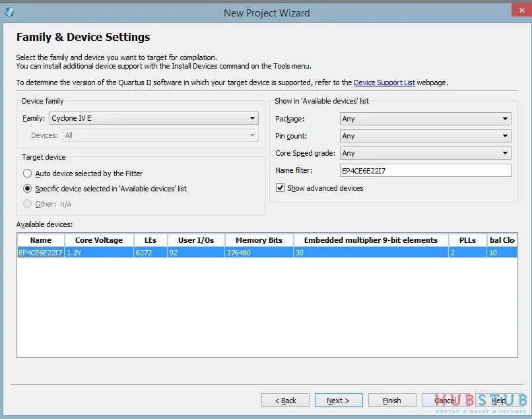Sort by Embedded multiplier 9-bit elements column
The image size is (532, 419).
point(371,240)
